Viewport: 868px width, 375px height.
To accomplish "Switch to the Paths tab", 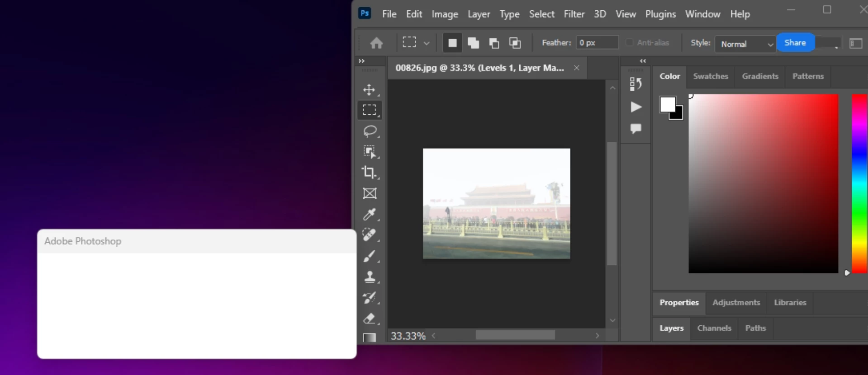I will tap(755, 328).
